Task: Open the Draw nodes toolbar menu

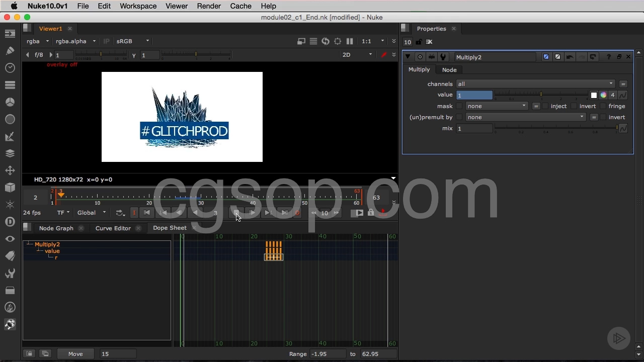Action: click(x=10, y=51)
